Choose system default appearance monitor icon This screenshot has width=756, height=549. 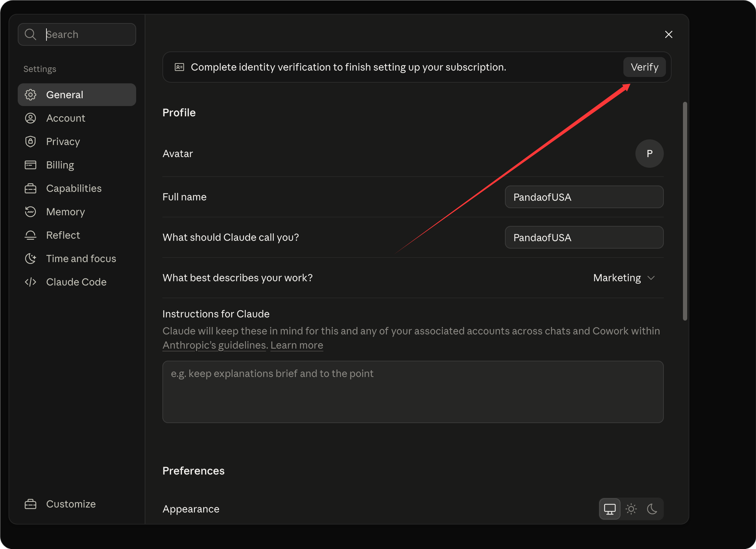[x=610, y=509]
